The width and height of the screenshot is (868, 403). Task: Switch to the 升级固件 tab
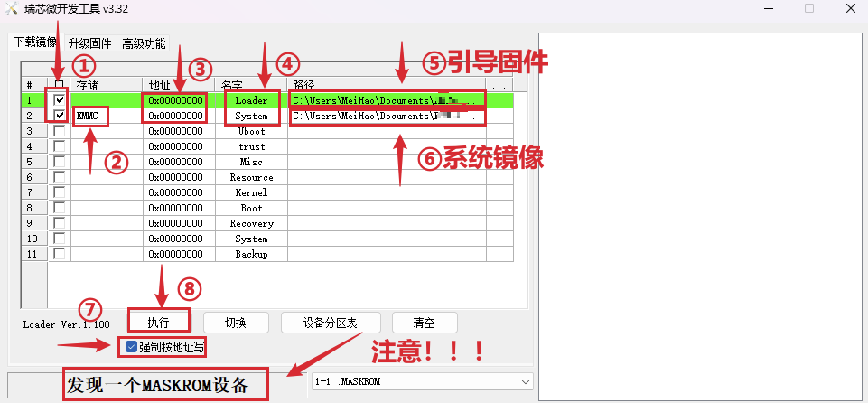(89, 43)
